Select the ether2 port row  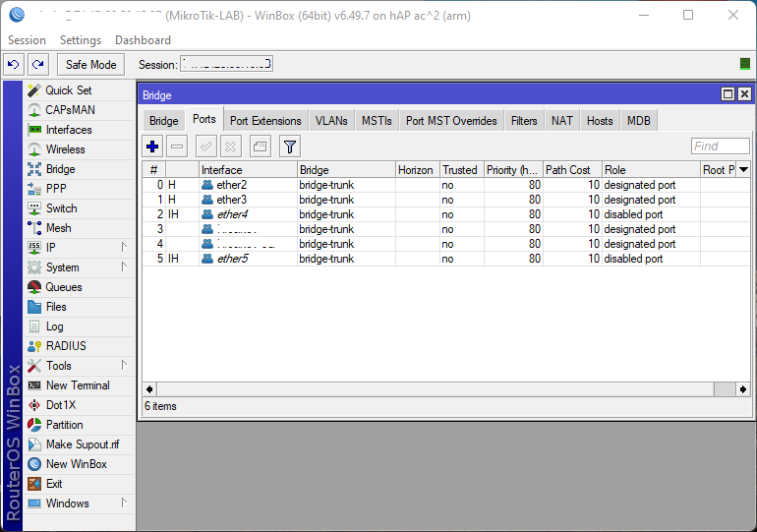click(x=446, y=185)
